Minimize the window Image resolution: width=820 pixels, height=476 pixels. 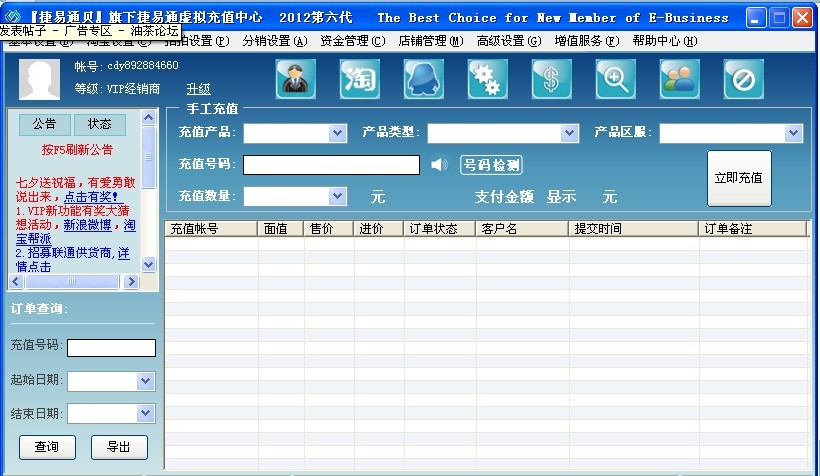click(x=755, y=18)
